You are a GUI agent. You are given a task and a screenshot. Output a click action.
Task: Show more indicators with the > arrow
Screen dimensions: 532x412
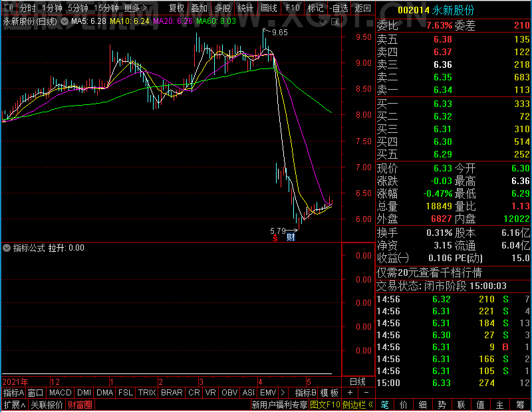[283, 393]
